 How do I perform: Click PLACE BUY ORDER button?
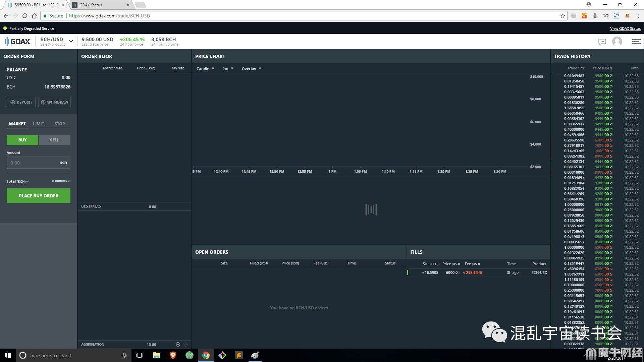click(39, 196)
